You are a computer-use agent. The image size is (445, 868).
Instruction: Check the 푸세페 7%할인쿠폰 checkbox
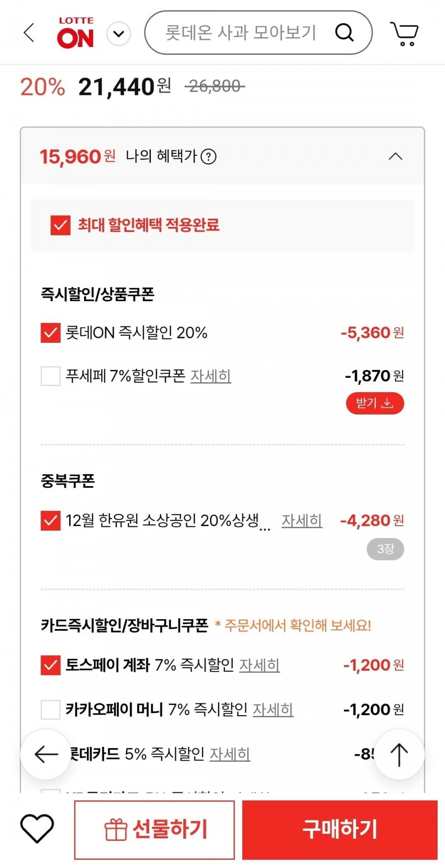pyautogui.click(x=50, y=376)
